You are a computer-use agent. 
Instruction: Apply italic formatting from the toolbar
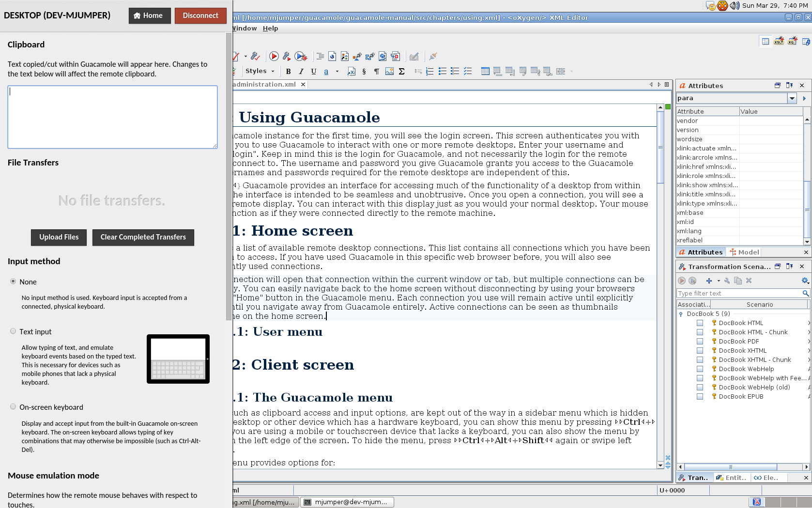(301, 72)
